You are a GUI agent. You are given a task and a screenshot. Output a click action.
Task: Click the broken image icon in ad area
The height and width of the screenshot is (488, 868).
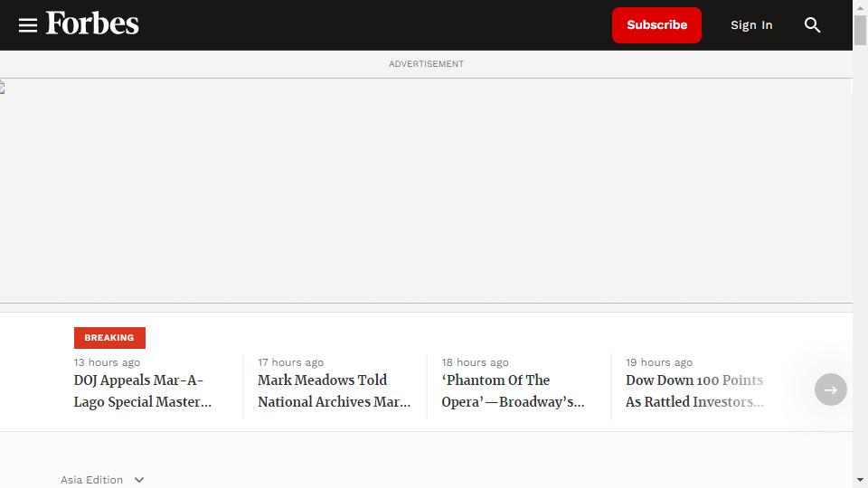[2, 88]
